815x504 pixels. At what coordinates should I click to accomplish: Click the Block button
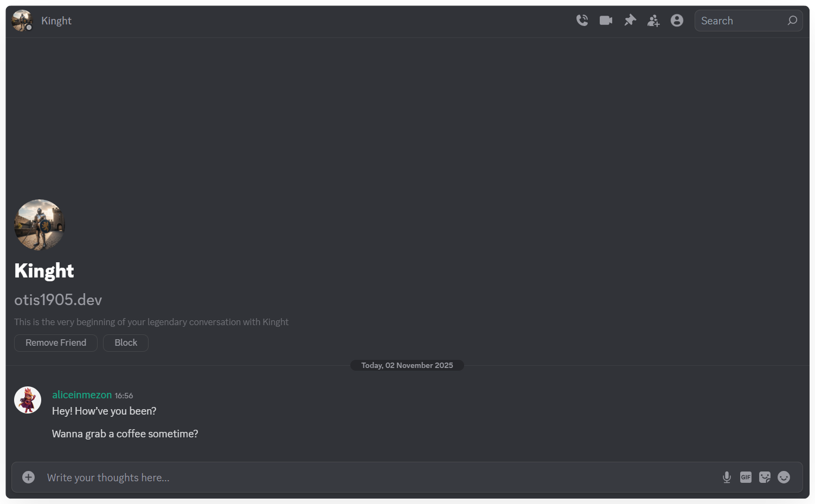(126, 343)
